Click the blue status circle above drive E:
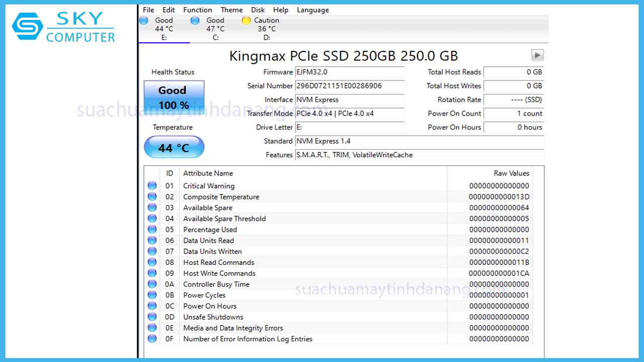644x362 pixels. coord(143,20)
